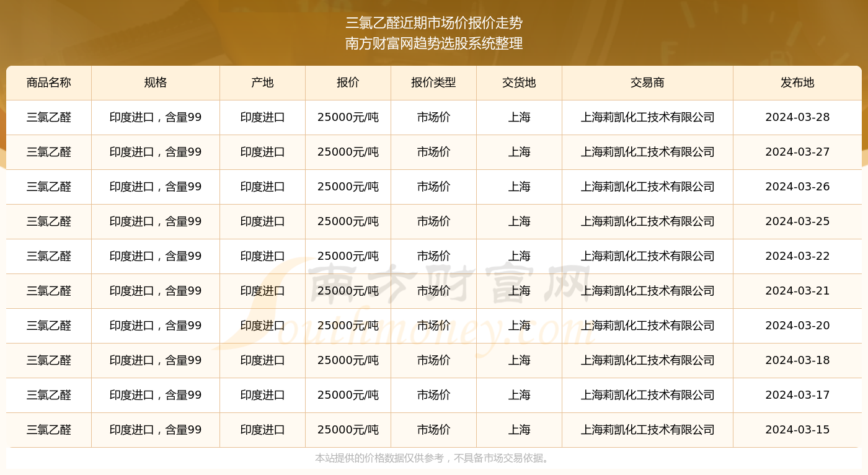Screen dimensions: 868x475
Task: Click 上海莉凯化工技术有限公司 in the 2024-03-28 row
Action: point(647,117)
